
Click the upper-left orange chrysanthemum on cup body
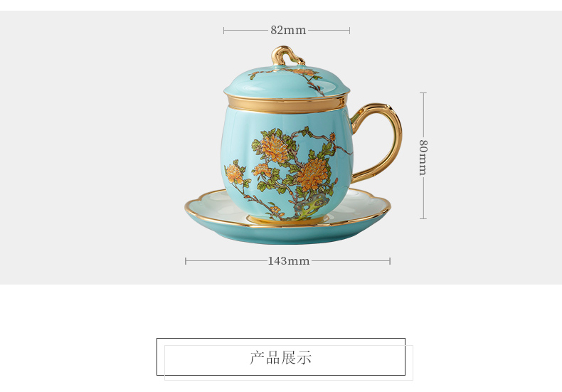pos(275,149)
